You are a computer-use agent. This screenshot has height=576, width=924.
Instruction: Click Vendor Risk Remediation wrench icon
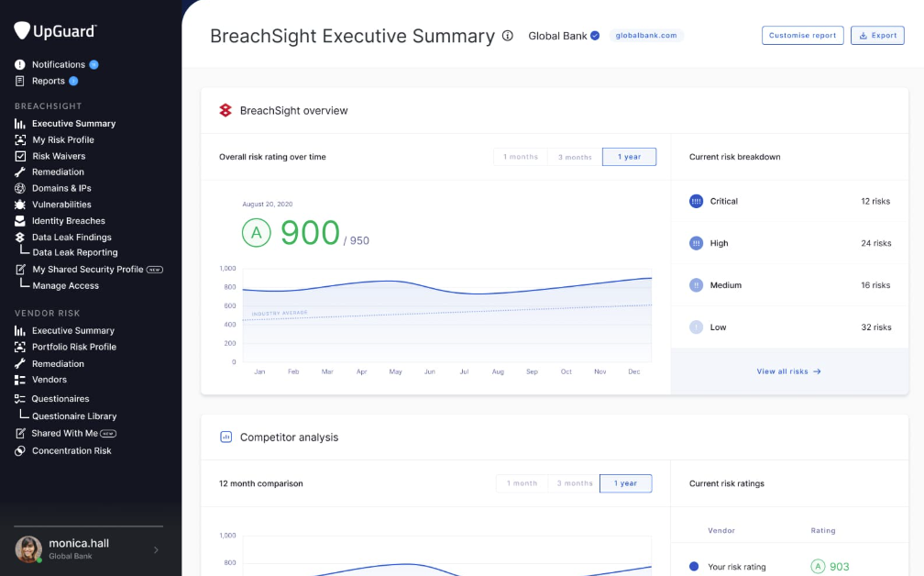(x=20, y=364)
